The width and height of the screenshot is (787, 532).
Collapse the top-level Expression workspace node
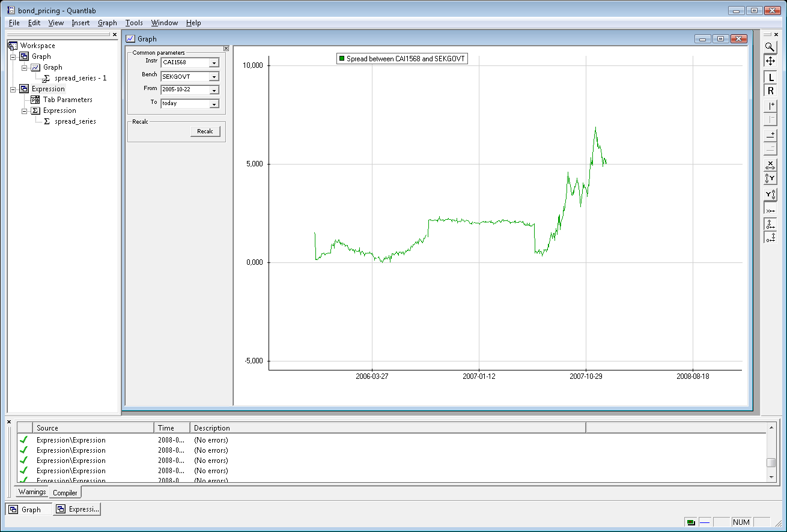[13, 89]
